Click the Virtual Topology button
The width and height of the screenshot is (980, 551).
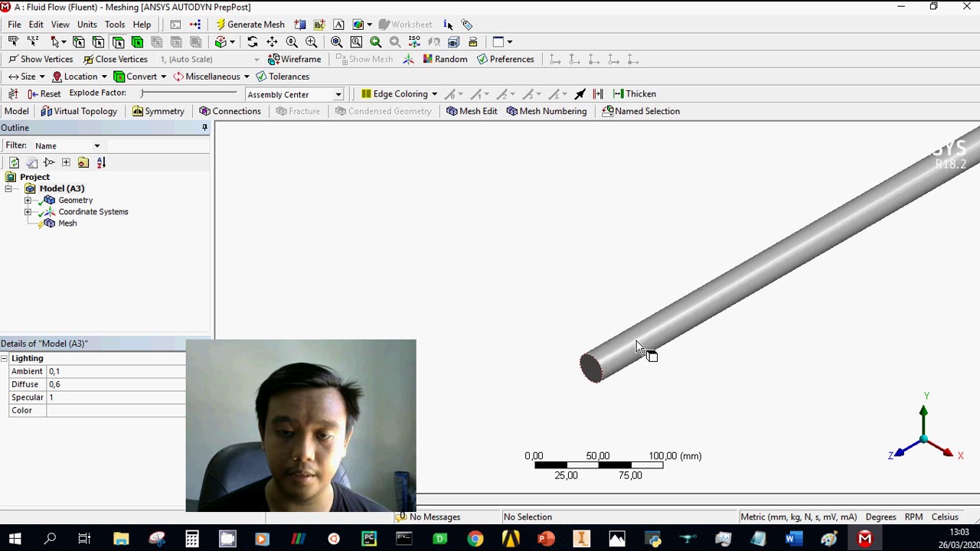point(79,111)
